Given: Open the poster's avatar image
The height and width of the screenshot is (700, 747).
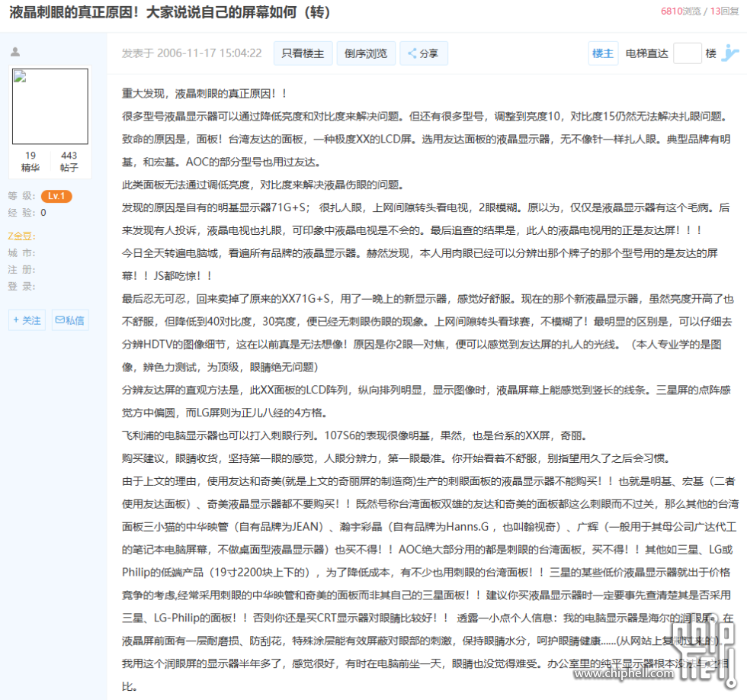Looking at the screenshot, I should (x=50, y=106).
